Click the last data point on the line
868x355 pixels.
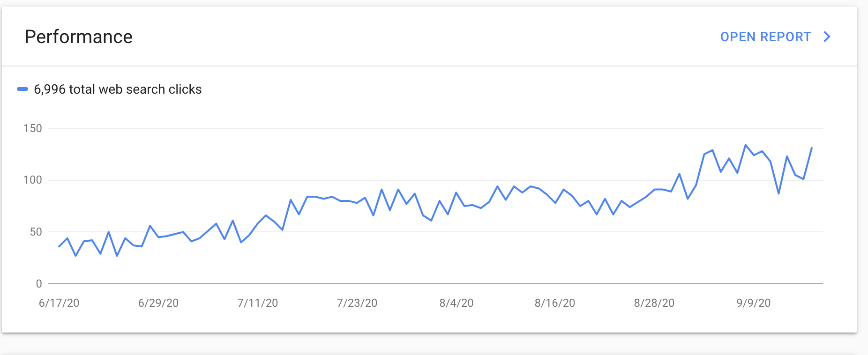pos(812,148)
